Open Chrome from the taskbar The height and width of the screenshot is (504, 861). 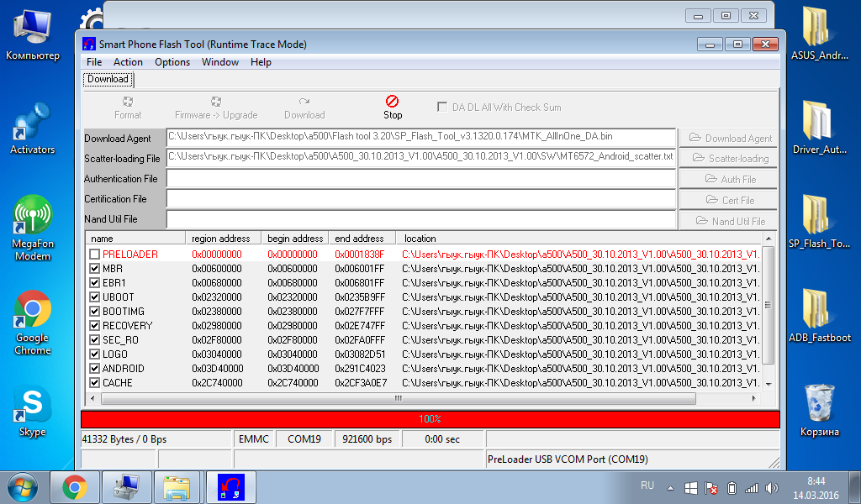pos(75,487)
